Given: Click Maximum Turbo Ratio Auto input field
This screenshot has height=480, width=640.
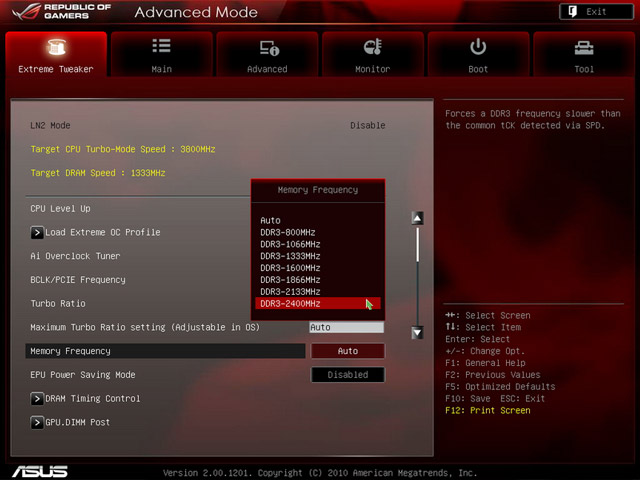Looking at the screenshot, I should 347,327.
